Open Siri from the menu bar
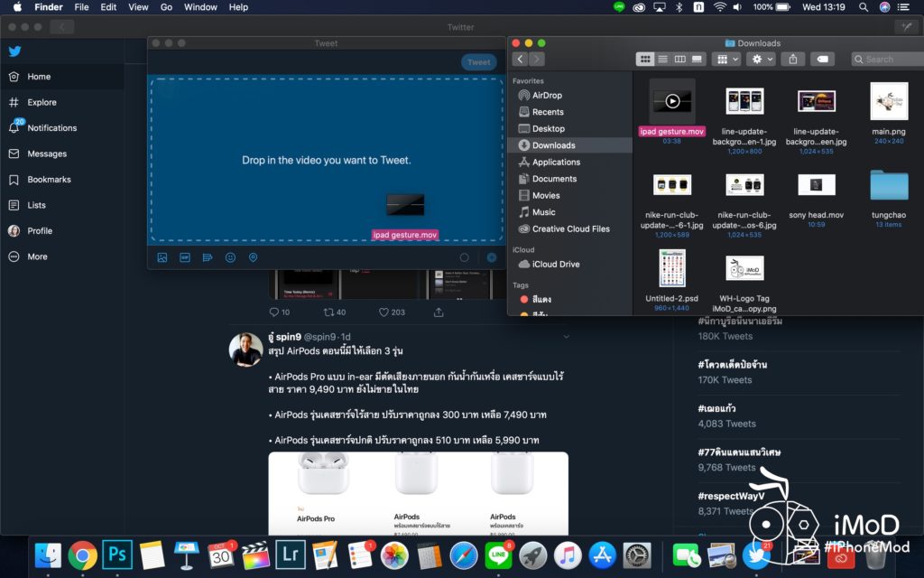 pos(884,7)
